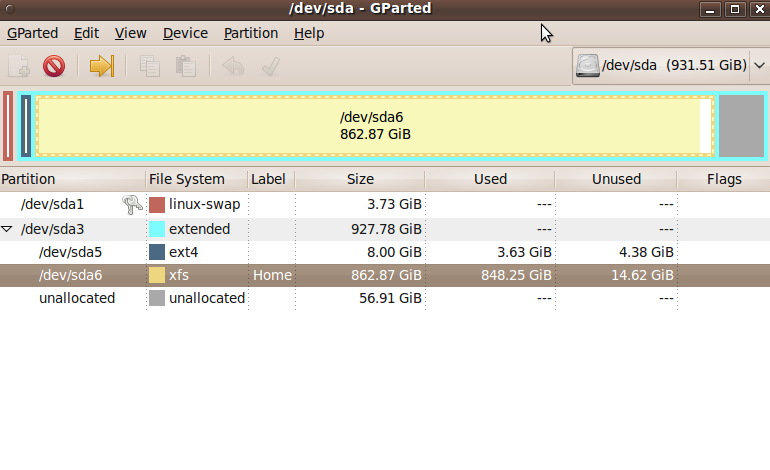Click the Resize/Move partition arrow icon
This screenshot has height=470, width=770.
point(101,66)
